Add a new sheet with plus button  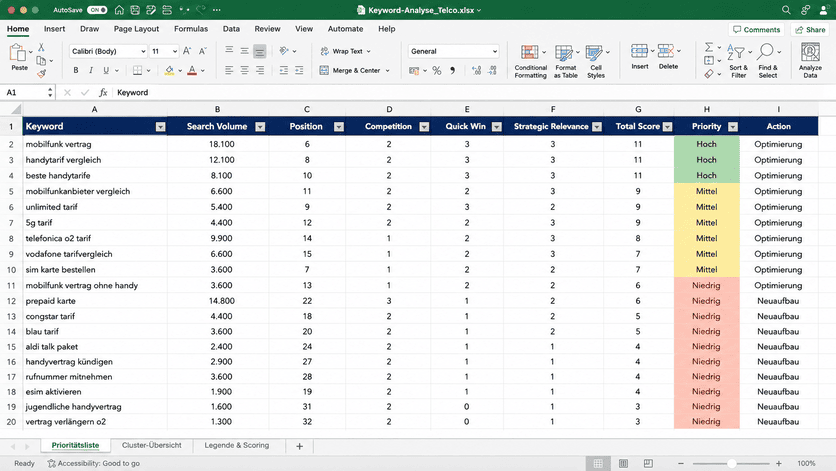point(300,446)
